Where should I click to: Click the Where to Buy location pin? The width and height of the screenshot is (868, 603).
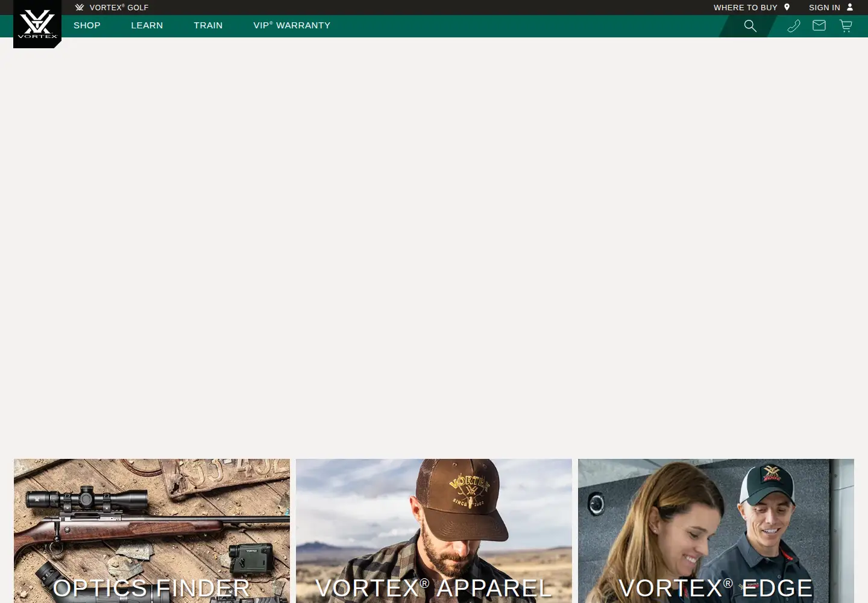pos(787,7)
